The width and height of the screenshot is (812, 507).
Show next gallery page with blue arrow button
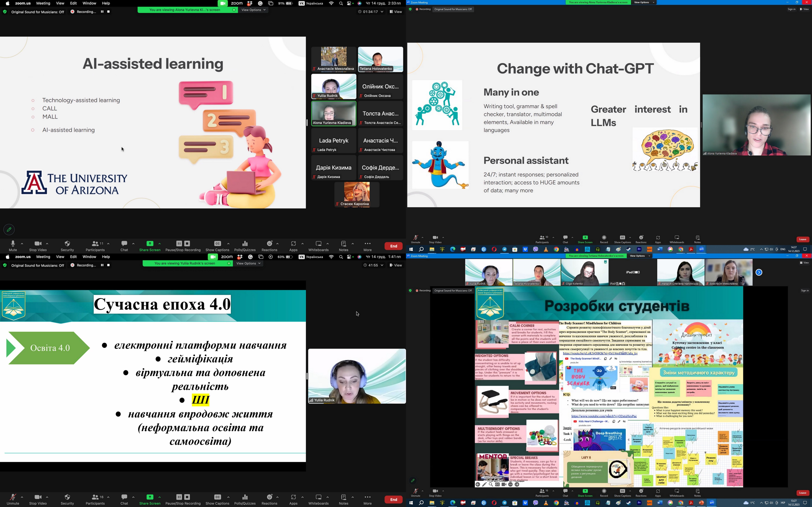(759, 272)
